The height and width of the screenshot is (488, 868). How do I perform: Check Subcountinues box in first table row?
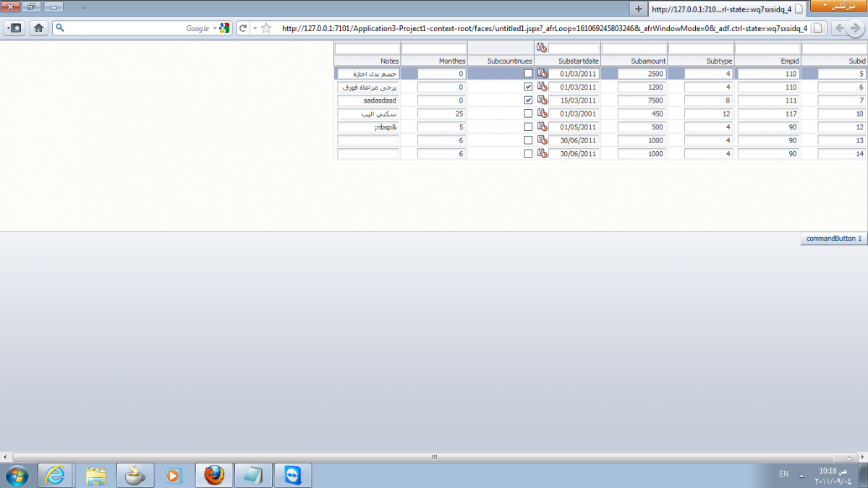tap(528, 74)
